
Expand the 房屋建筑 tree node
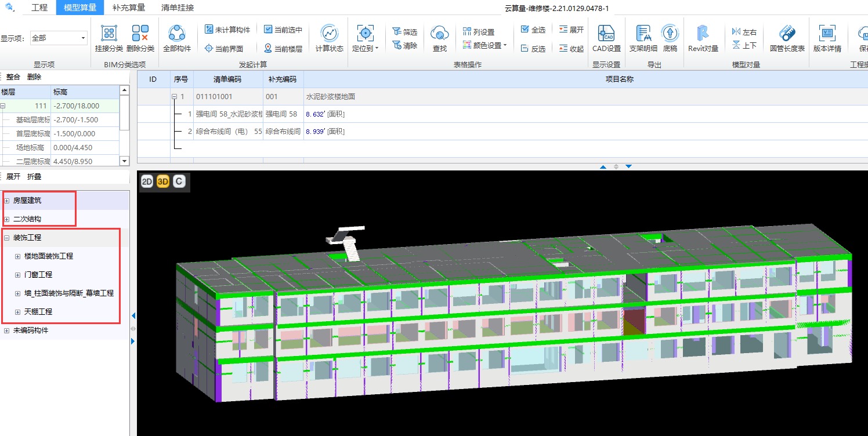[x=7, y=201]
